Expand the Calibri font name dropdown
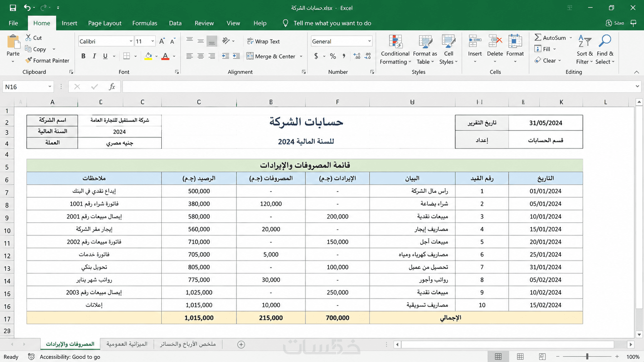Screen dimensions: 644x362 tap(131, 42)
